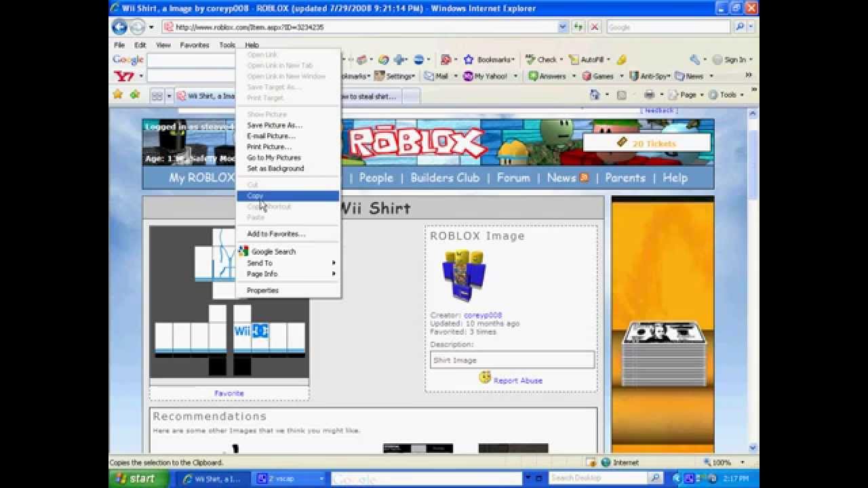Click the Anti-Spy shield toolbar button
868x488 pixels.
pos(650,77)
